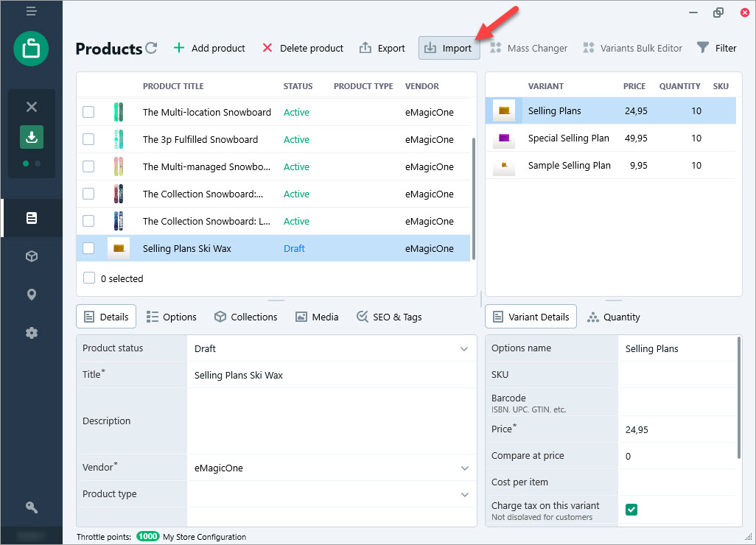Switch to Variant Details tab
Viewport: 756px width, 545px height.
(x=531, y=317)
